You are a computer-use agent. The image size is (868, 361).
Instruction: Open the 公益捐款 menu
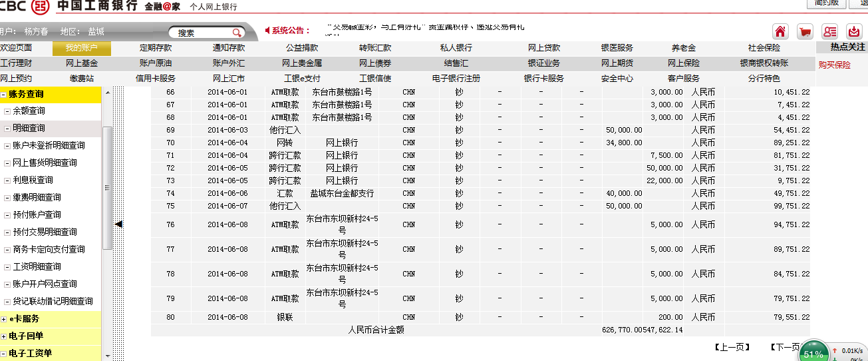tap(302, 48)
